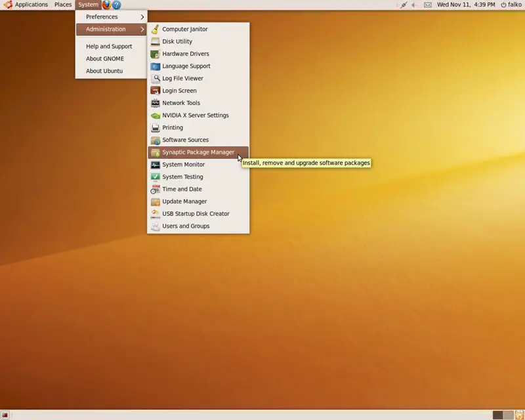The image size is (525, 420).
Task: Click the Ubuntu logo in the panel
Action: coord(8,5)
